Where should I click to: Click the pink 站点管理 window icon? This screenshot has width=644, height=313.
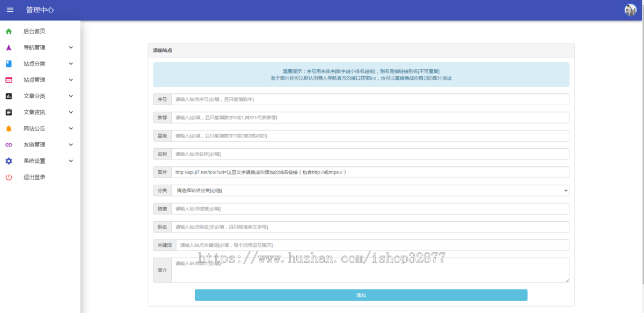point(9,80)
